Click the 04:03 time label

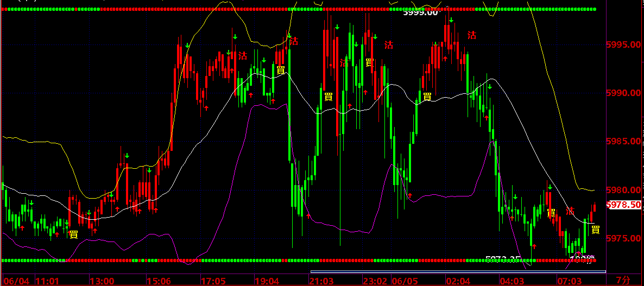pos(512,281)
